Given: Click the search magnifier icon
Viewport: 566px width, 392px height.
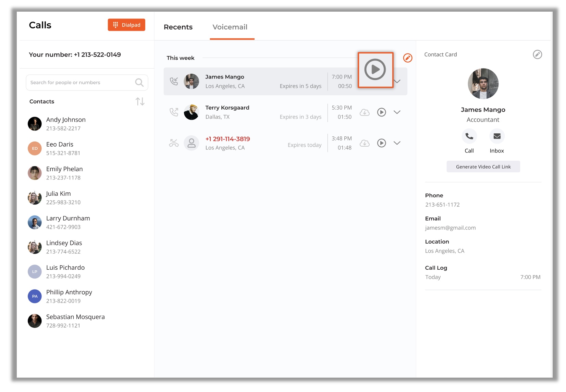Looking at the screenshot, I should (139, 83).
